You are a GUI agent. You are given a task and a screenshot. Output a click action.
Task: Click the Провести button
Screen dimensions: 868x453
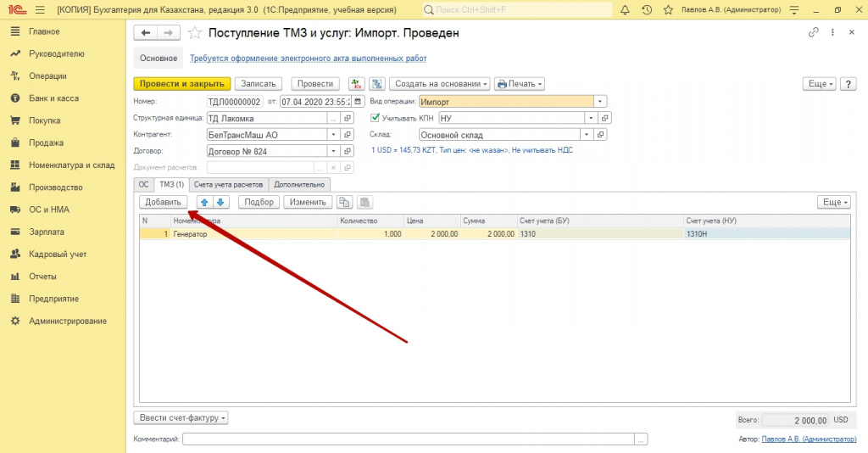coord(315,84)
